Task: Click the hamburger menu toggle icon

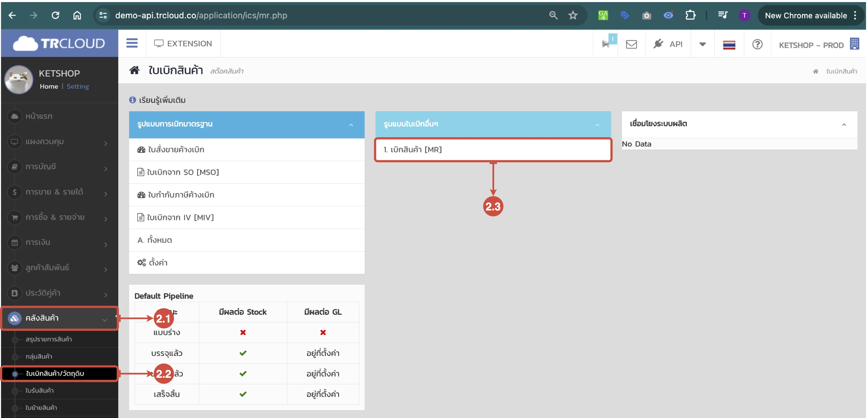Action: [x=132, y=43]
